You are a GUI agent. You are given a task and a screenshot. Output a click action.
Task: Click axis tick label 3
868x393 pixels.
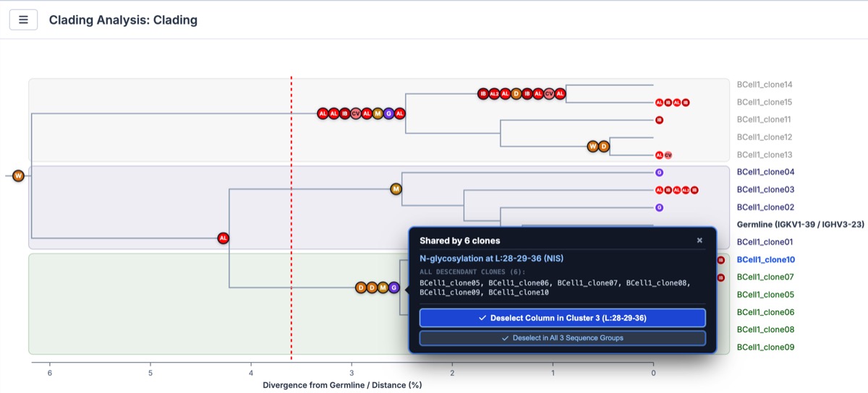(x=352, y=373)
